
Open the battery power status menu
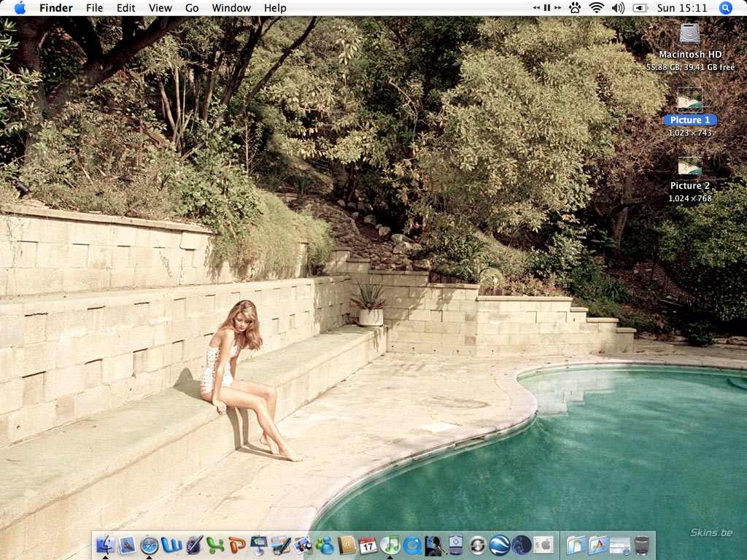point(640,8)
